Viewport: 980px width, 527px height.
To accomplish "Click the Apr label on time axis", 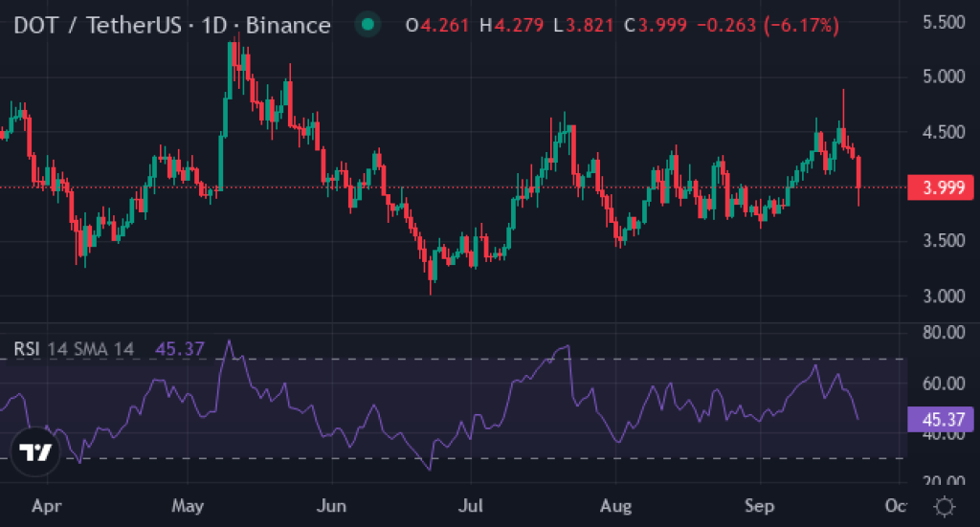I will (46, 506).
